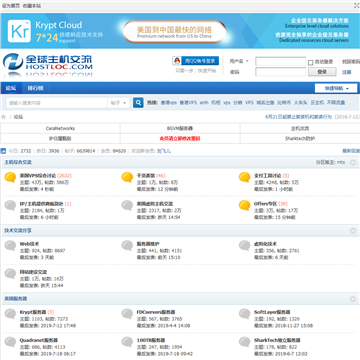Open the 用户名 login type dropdown
Screen dimensions: 360x360
tap(239, 61)
